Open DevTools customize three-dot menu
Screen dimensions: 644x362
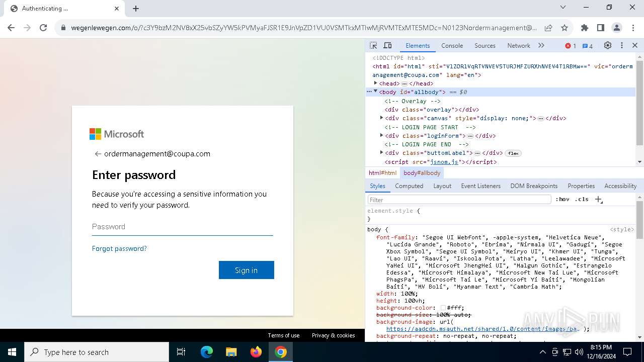622,45
